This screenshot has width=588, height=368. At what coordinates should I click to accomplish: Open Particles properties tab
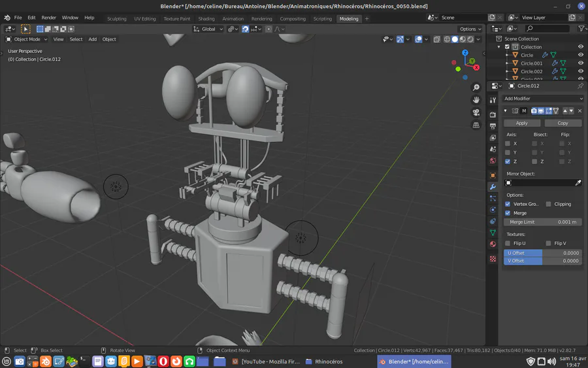[493, 199]
